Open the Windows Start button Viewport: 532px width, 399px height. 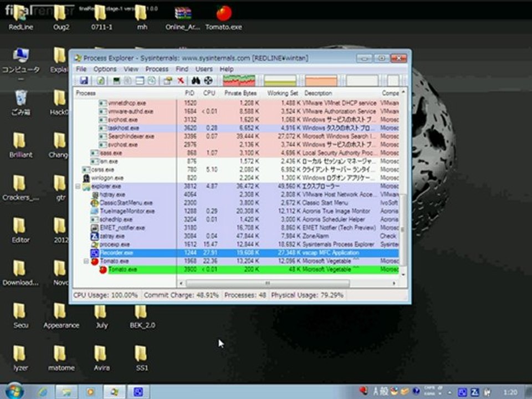click(14, 391)
